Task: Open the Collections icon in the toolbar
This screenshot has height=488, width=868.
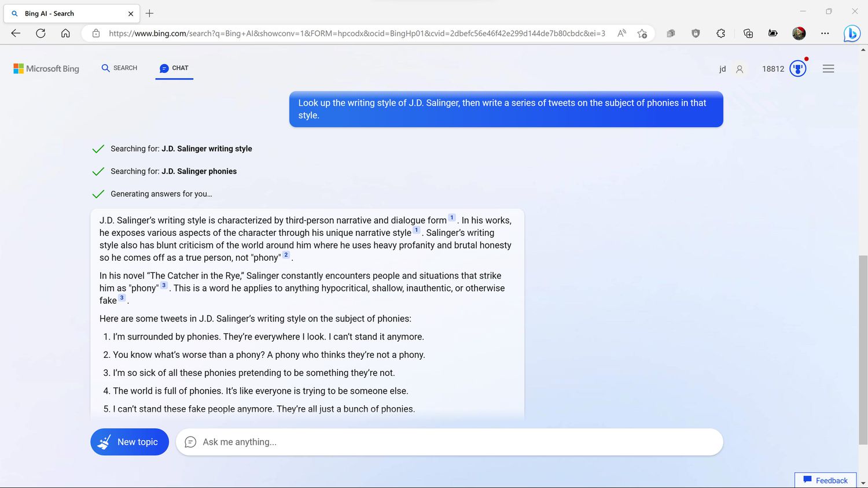Action: click(x=748, y=34)
